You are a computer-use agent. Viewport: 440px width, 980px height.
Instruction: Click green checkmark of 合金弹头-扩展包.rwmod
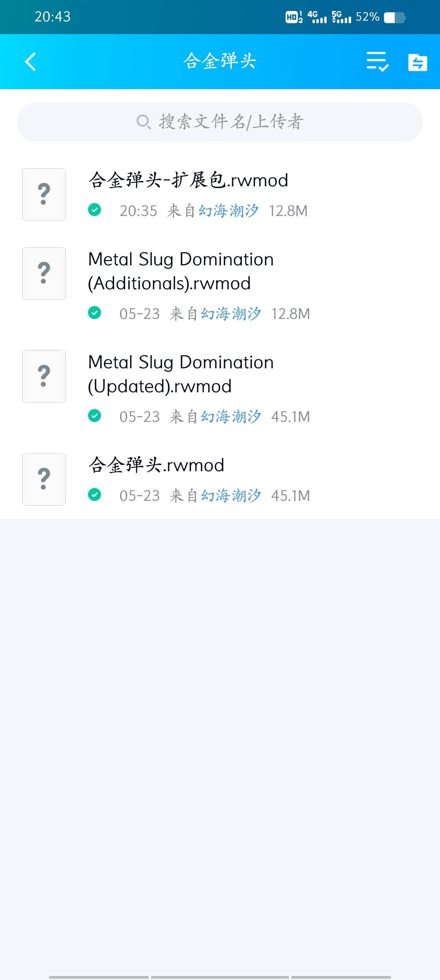[x=95, y=210]
